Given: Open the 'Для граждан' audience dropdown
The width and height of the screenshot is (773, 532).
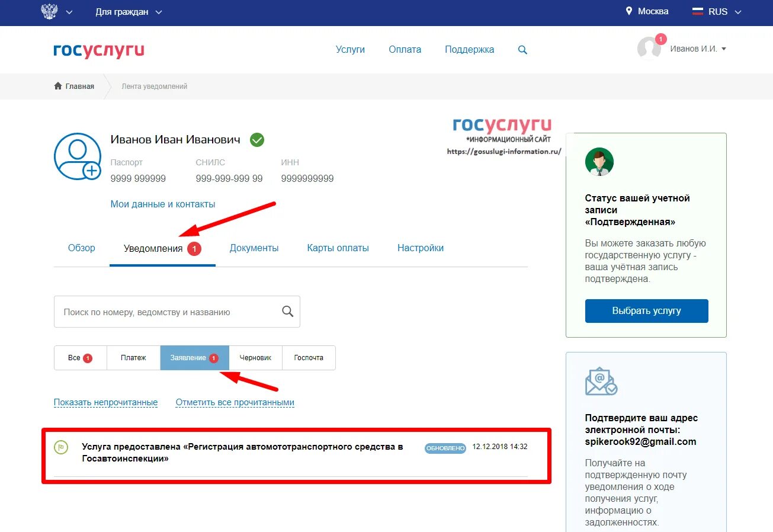Looking at the screenshot, I should point(129,12).
